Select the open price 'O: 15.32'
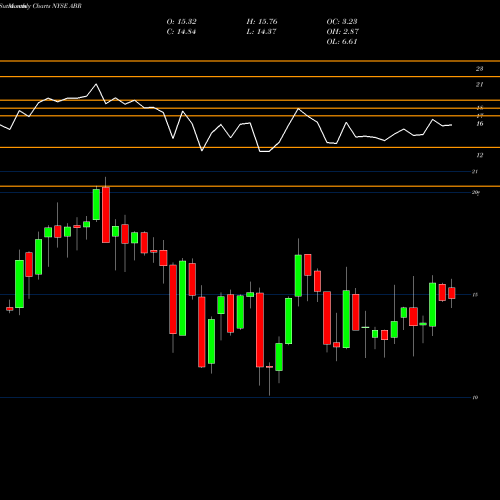This screenshot has width=500, height=500. tap(181, 22)
